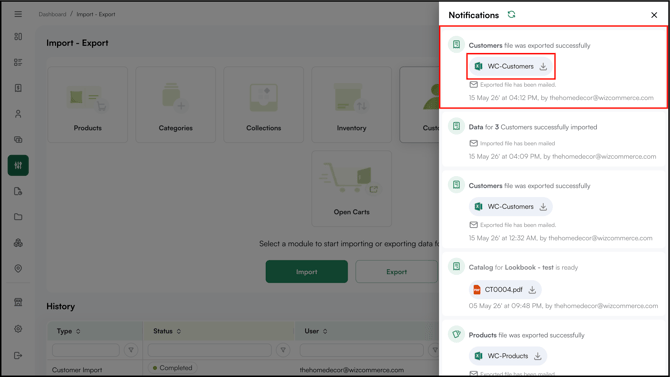Click the User filter input field
670x377 pixels.
pos(361,350)
